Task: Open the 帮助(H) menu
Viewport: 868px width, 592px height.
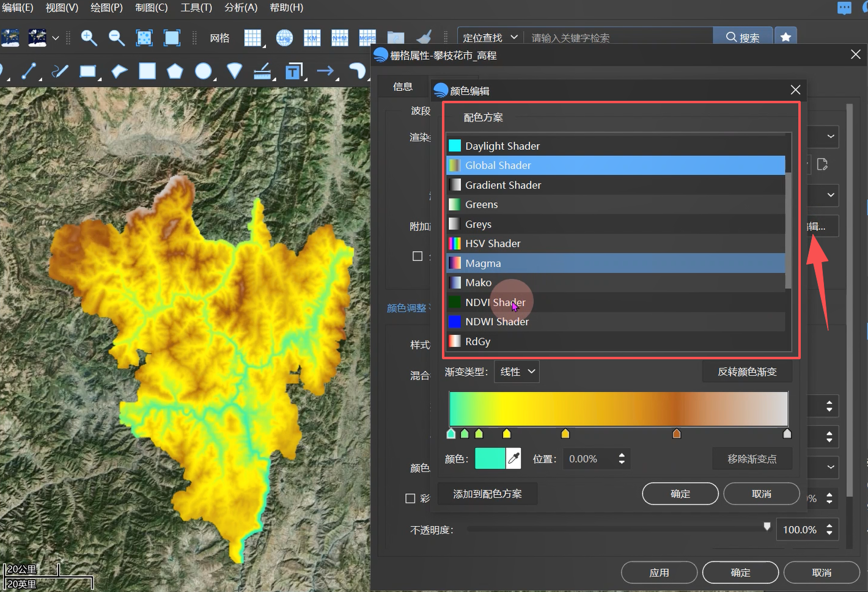Action: coord(286,7)
